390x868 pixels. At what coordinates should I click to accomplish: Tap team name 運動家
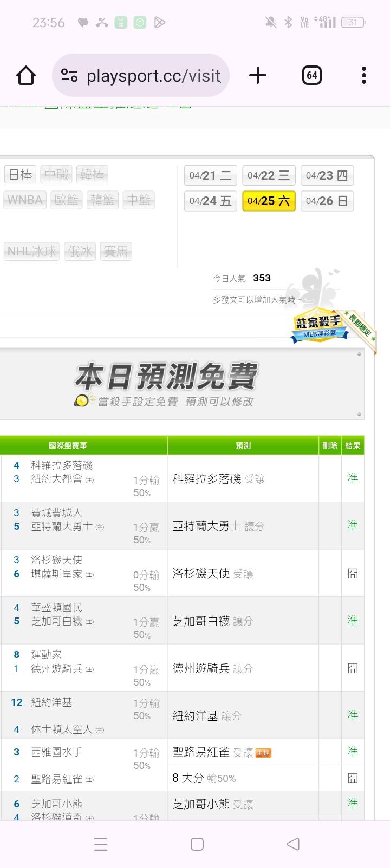[46, 655]
